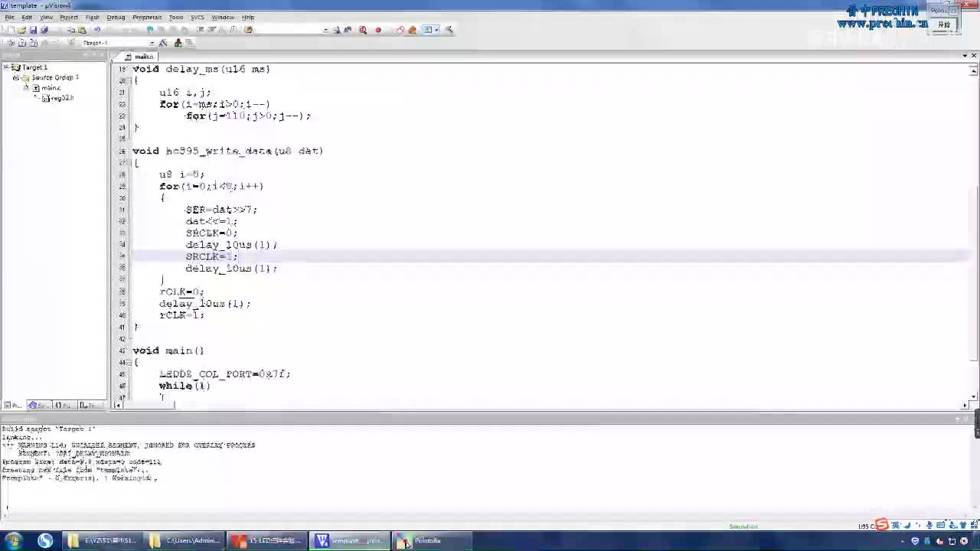The height and width of the screenshot is (551, 980).
Task: Undo the last edit with the toolbar icon
Action: pos(97,30)
